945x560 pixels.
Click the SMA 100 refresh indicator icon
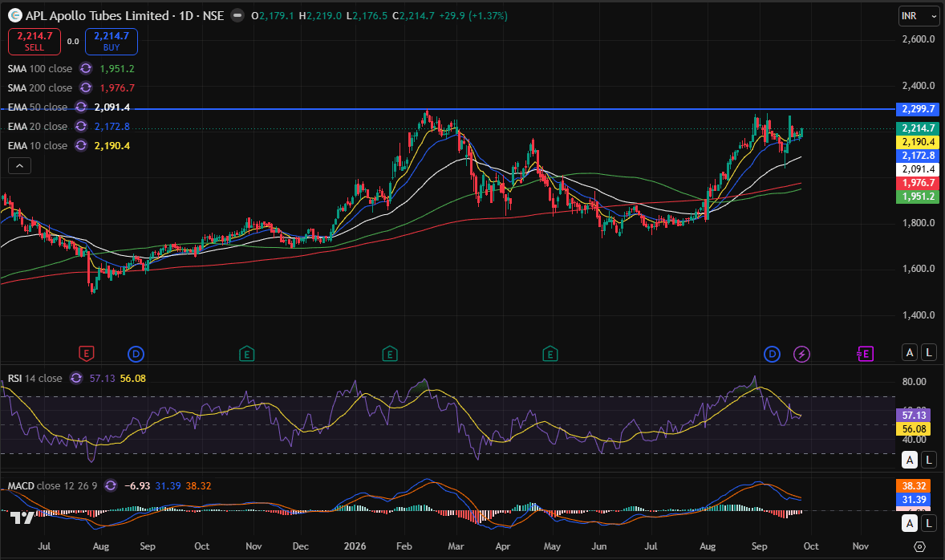point(86,69)
